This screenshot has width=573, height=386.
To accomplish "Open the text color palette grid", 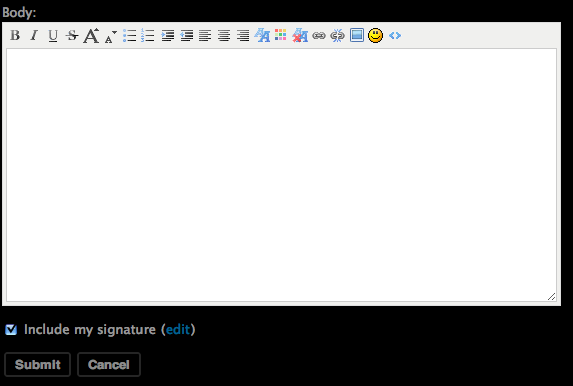I will tap(281, 35).
